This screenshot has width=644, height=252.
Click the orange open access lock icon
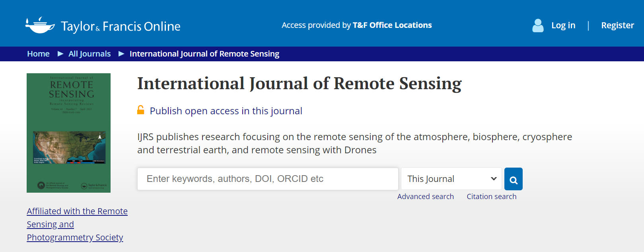coord(141,110)
